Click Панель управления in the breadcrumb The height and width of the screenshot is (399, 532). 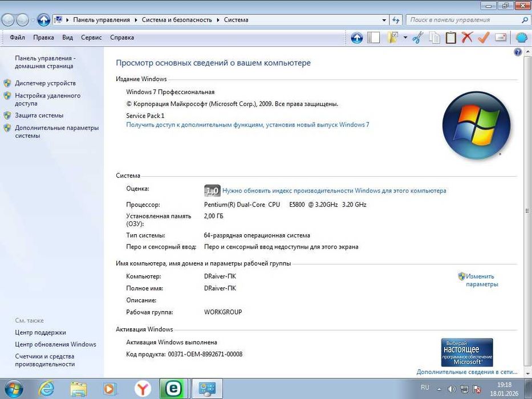point(101,20)
